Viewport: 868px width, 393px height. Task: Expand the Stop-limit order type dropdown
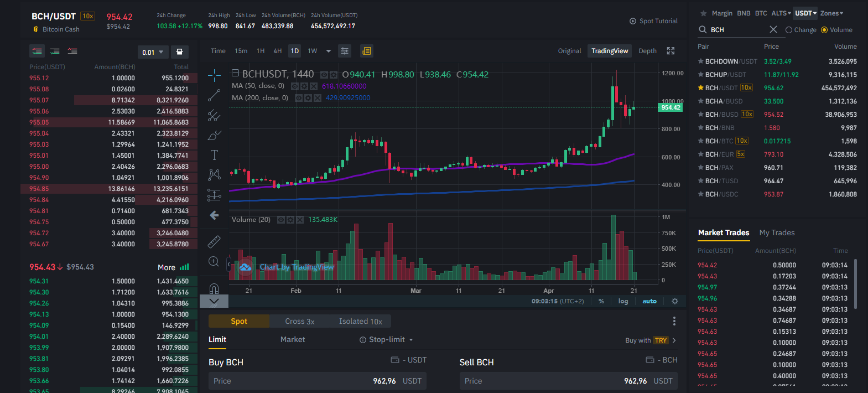pyautogui.click(x=387, y=340)
